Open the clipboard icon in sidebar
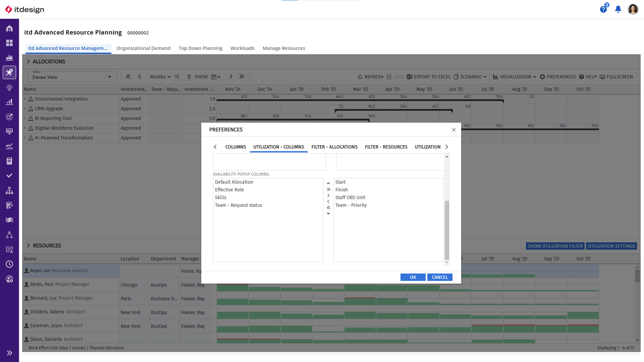The height and width of the screenshot is (362, 644). [x=9, y=161]
